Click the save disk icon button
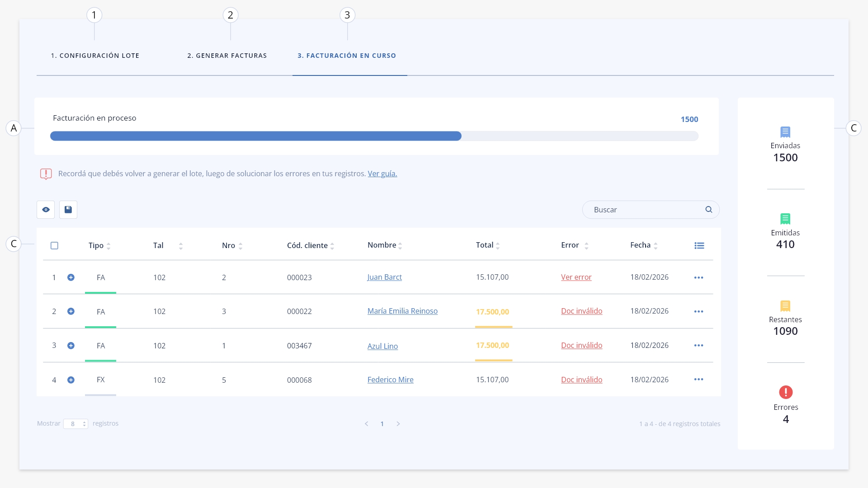868x488 pixels. coord(68,210)
